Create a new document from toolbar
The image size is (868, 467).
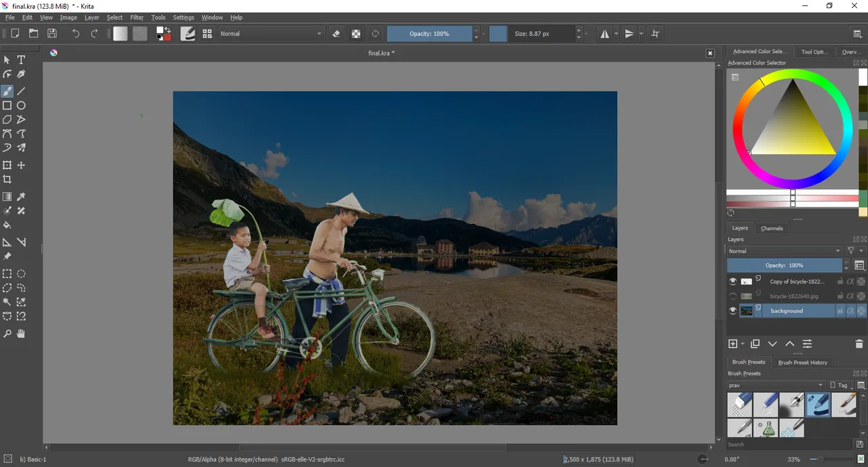pos(15,33)
